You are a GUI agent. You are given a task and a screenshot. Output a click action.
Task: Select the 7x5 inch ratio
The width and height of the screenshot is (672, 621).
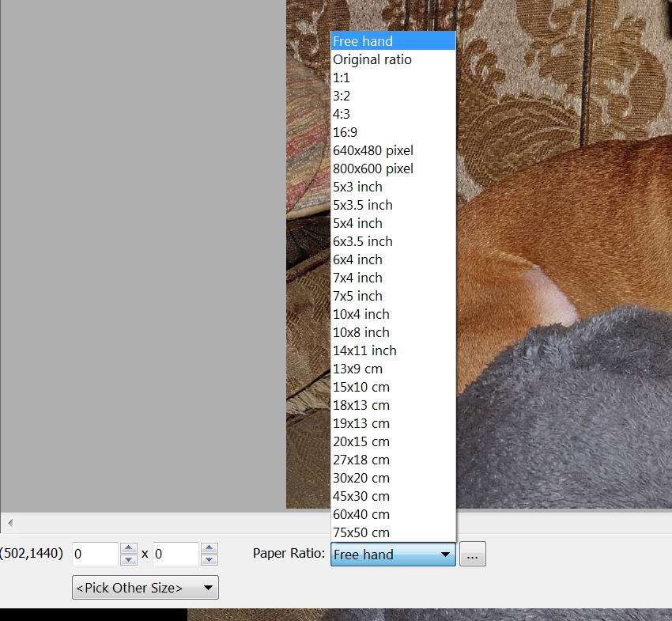[357, 296]
